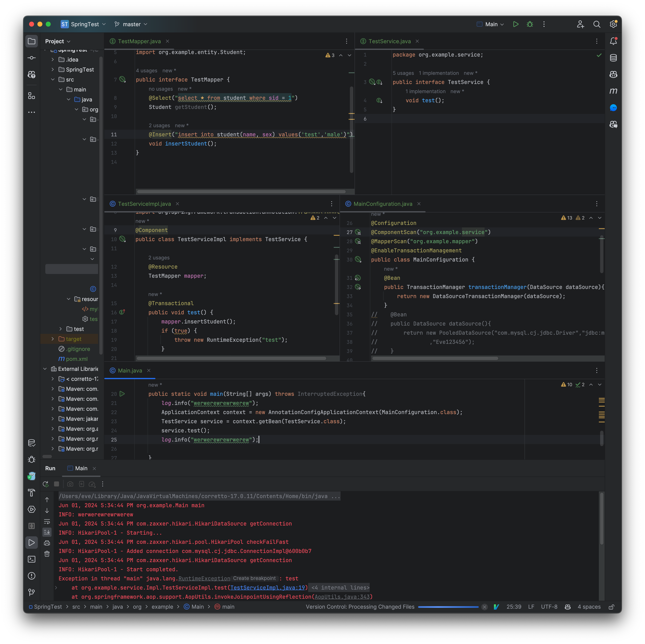
Task: Click the console vertical scrollbar
Action: click(x=602, y=518)
